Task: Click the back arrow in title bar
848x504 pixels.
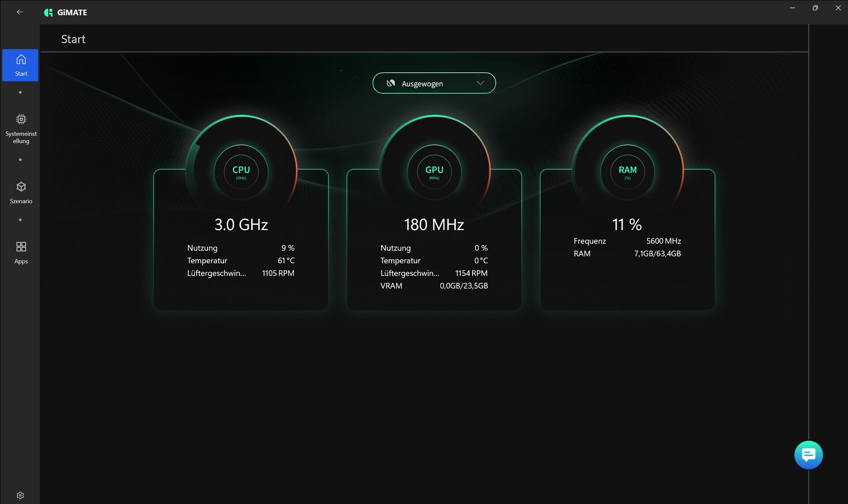Action: coord(20,12)
